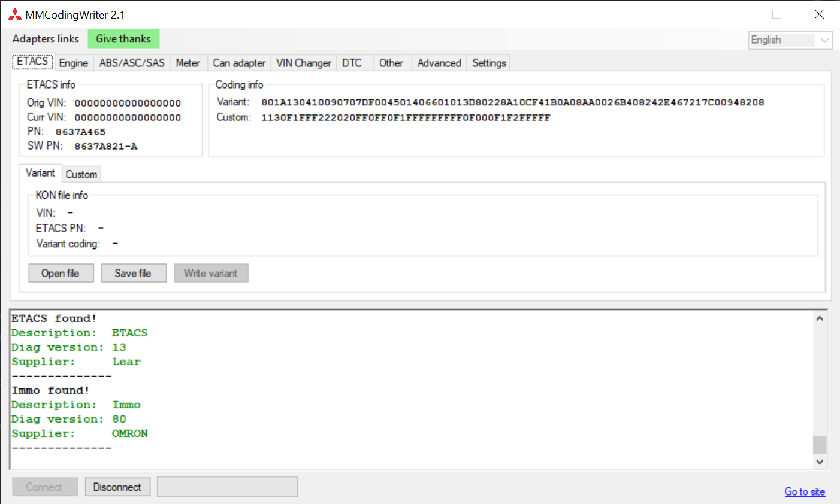Click the 'Diag version: 13' log line
Viewport: 840px width, 504px height.
[x=69, y=347]
